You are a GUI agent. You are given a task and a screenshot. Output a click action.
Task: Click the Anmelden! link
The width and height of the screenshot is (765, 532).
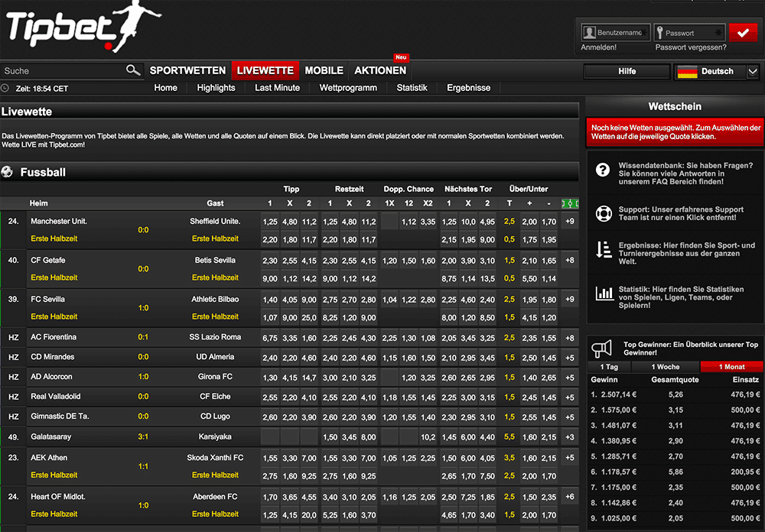[x=599, y=47]
